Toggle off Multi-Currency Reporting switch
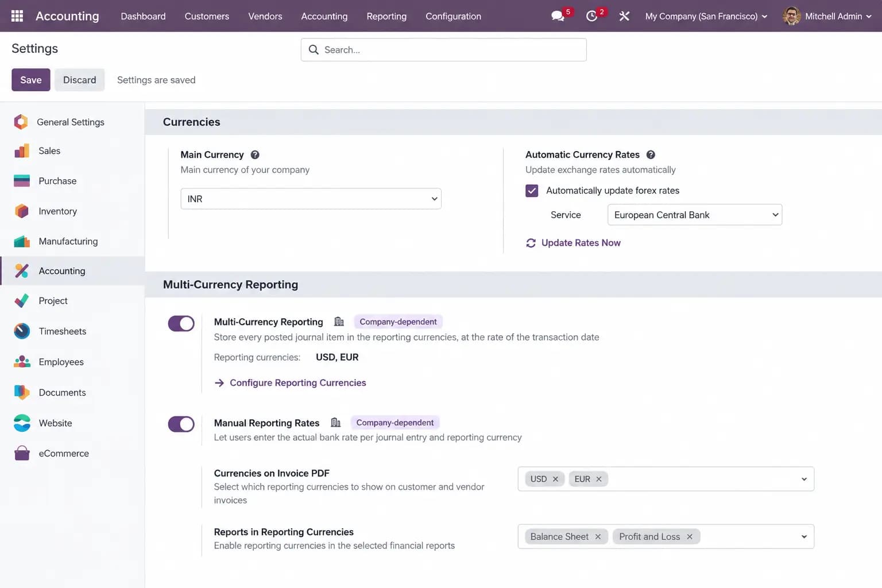 181,323
